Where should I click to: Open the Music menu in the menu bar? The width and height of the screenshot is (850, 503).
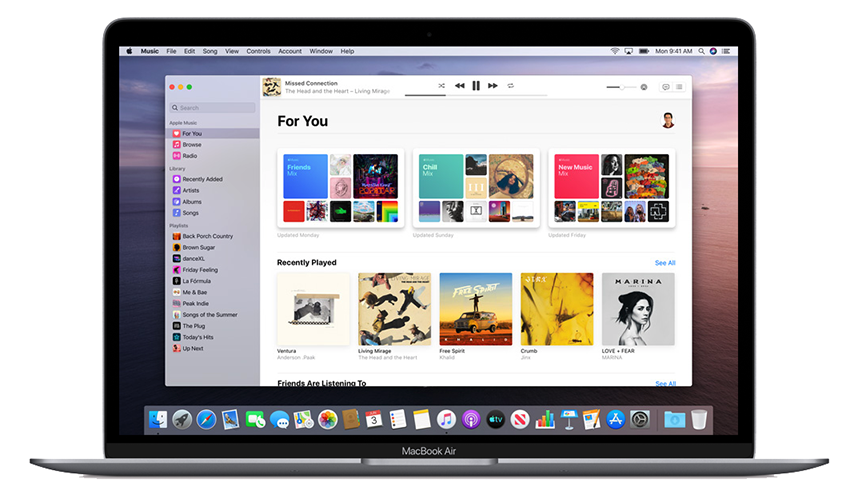pyautogui.click(x=150, y=51)
